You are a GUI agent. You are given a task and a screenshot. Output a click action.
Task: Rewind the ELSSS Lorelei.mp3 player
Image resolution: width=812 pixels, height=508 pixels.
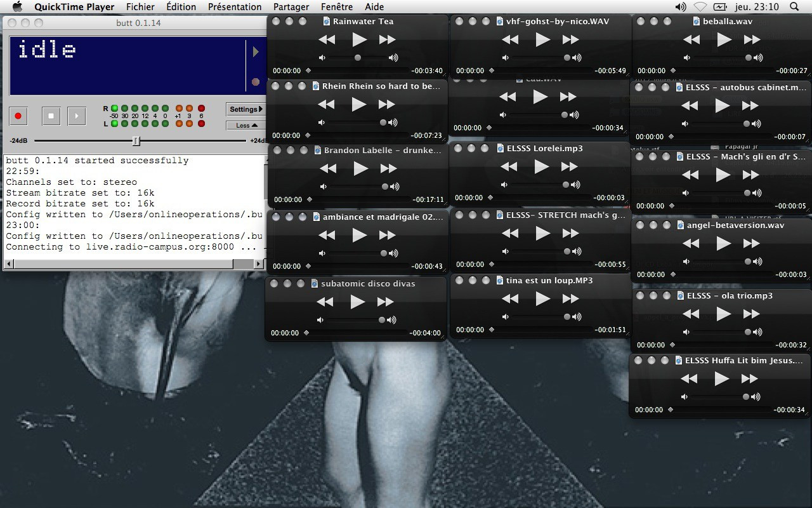(x=509, y=166)
